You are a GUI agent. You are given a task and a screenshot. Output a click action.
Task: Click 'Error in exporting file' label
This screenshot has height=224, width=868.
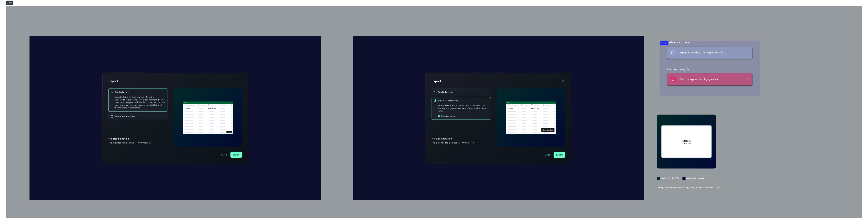678,70
